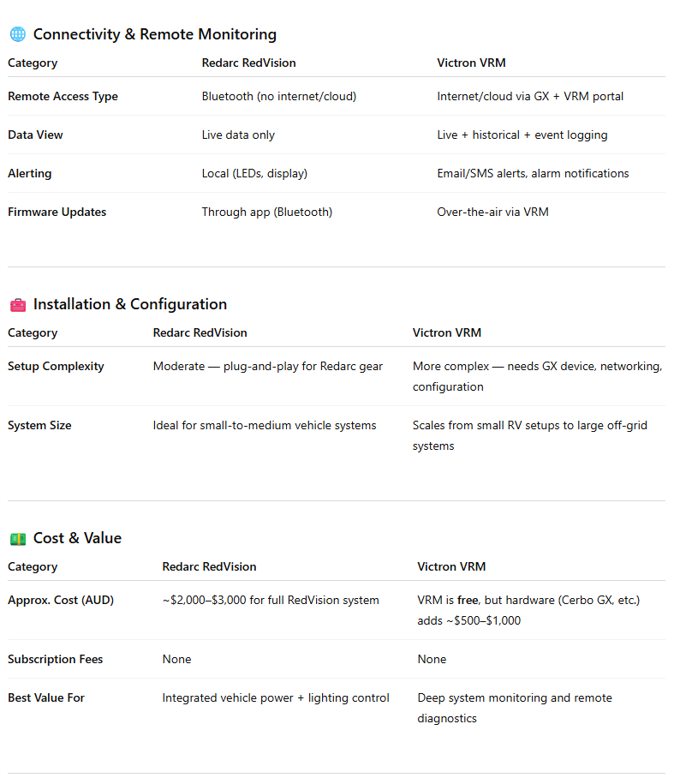Select "Integrated vehicle power + lighting control" cell
The height and width of the screenshot is (784, 674).
click(275, 698)
